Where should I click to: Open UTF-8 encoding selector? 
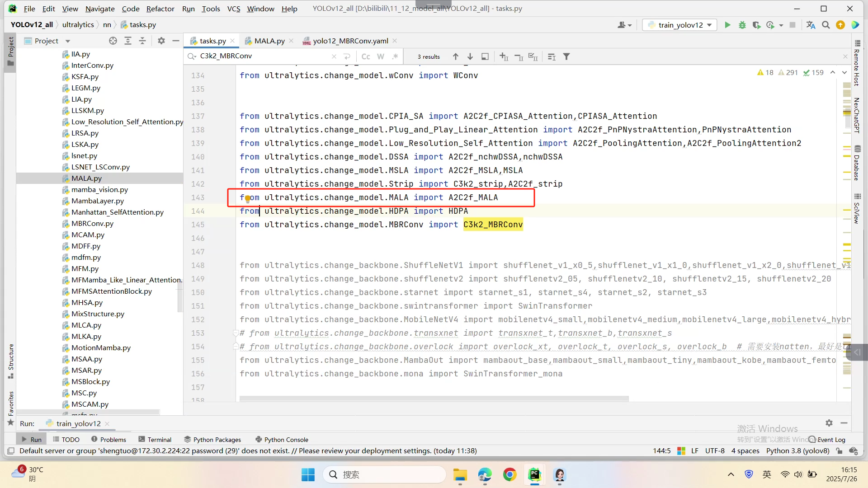click(715, 450)
